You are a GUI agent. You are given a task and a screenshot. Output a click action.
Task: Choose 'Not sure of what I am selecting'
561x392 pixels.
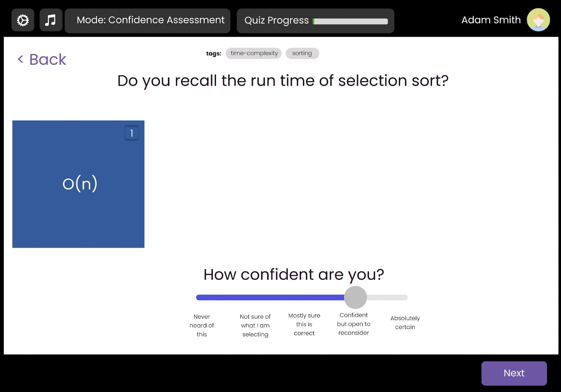pos(255,325)
